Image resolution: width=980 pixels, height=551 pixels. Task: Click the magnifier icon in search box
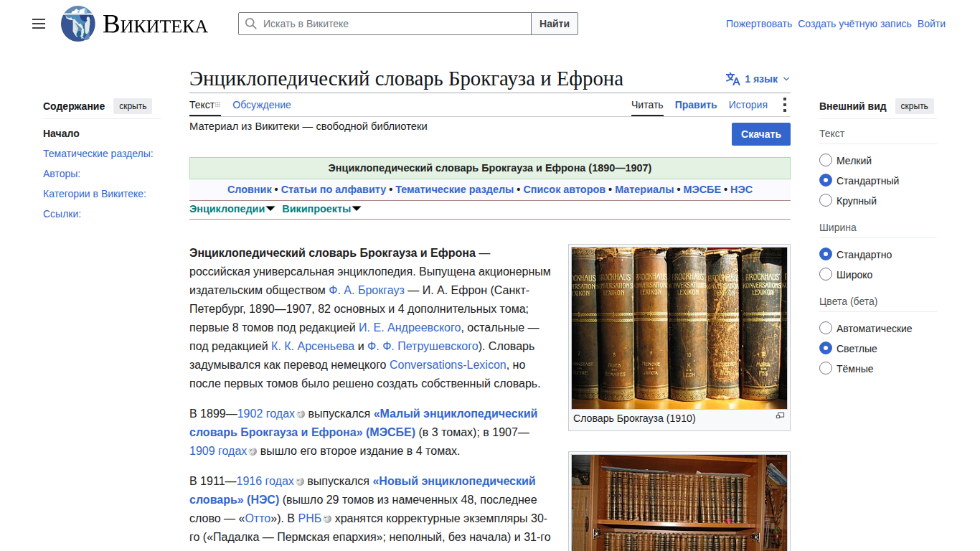point(250,24)
